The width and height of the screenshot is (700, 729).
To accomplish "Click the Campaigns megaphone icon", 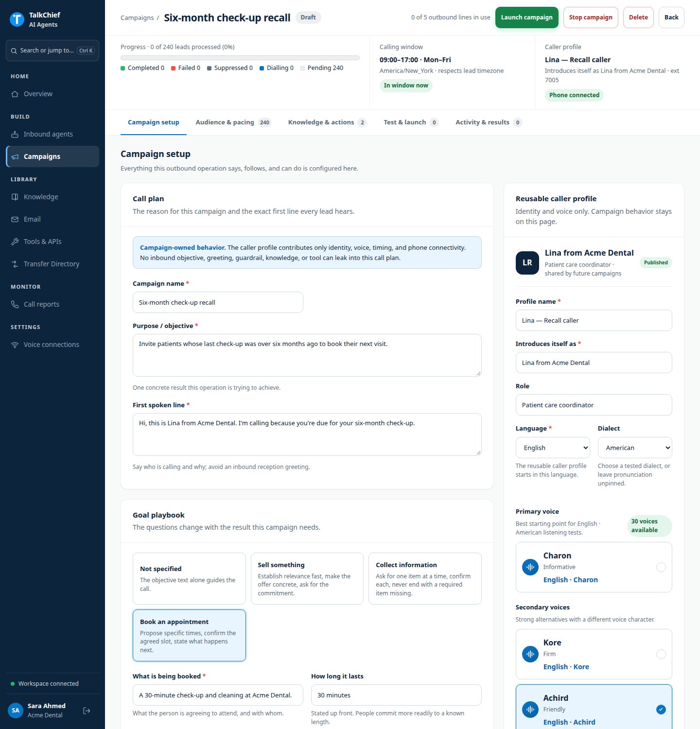I will [15, 156].
